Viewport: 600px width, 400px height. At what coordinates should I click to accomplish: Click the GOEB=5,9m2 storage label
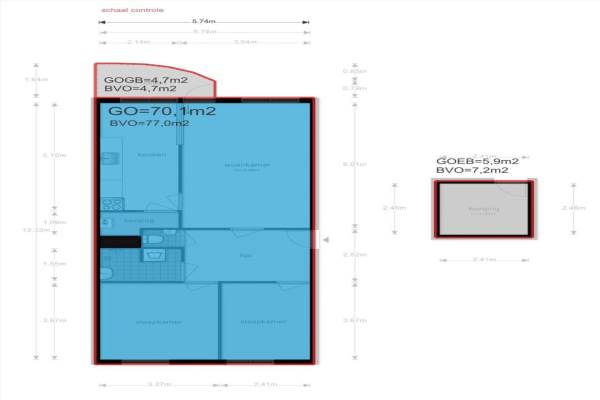click(478, 161)
